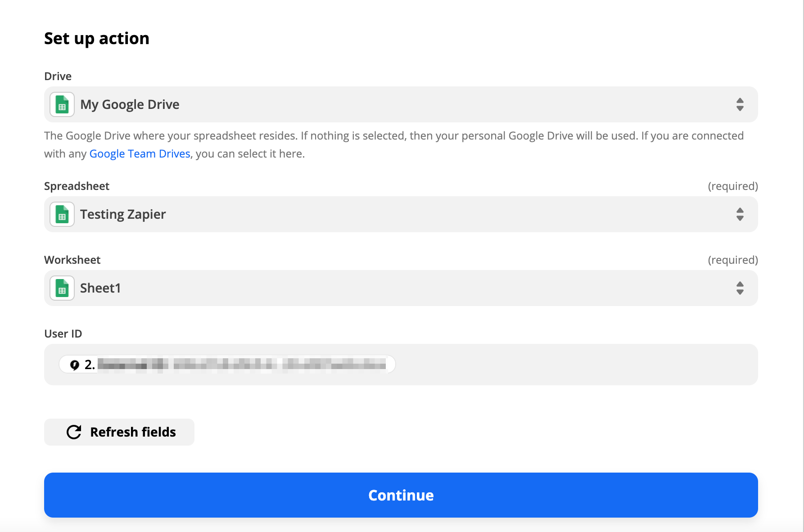Click Google Sheets icon in Drive field

click(62, 104)
